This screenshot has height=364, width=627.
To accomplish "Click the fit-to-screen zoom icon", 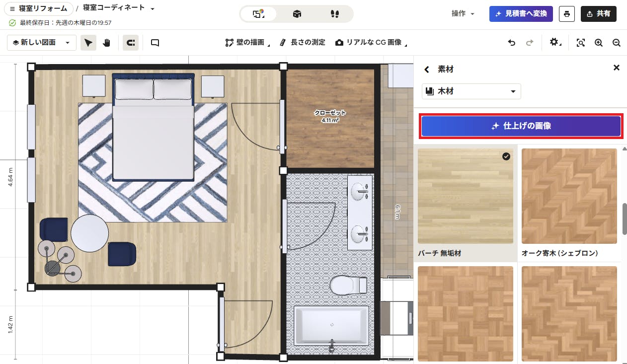I will click(580, 43).
